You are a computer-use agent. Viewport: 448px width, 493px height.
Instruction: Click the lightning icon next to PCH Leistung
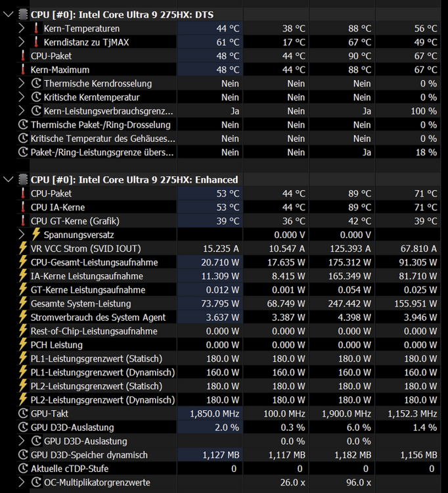coord(22,345)
